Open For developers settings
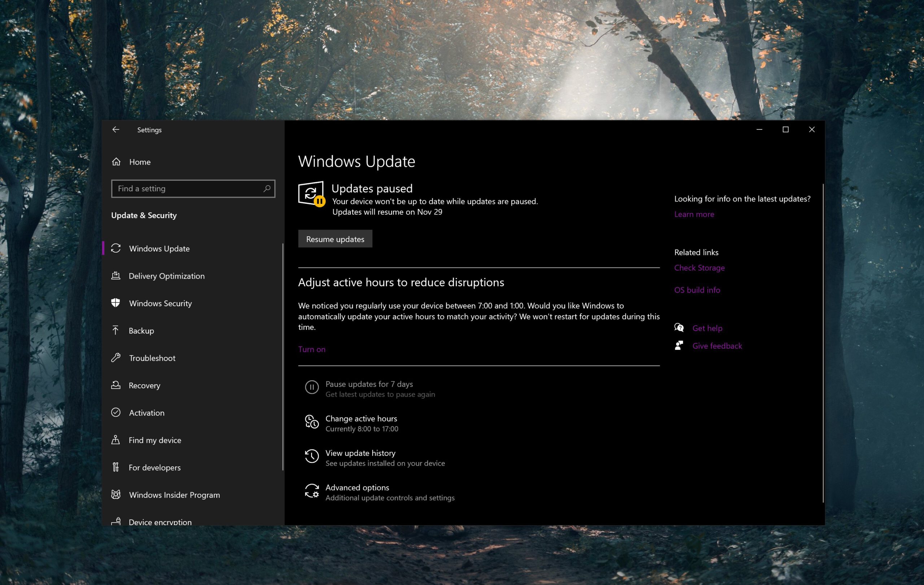Viewport: 924px width, 585px height. pyautogui.click(x=193, y=467)
